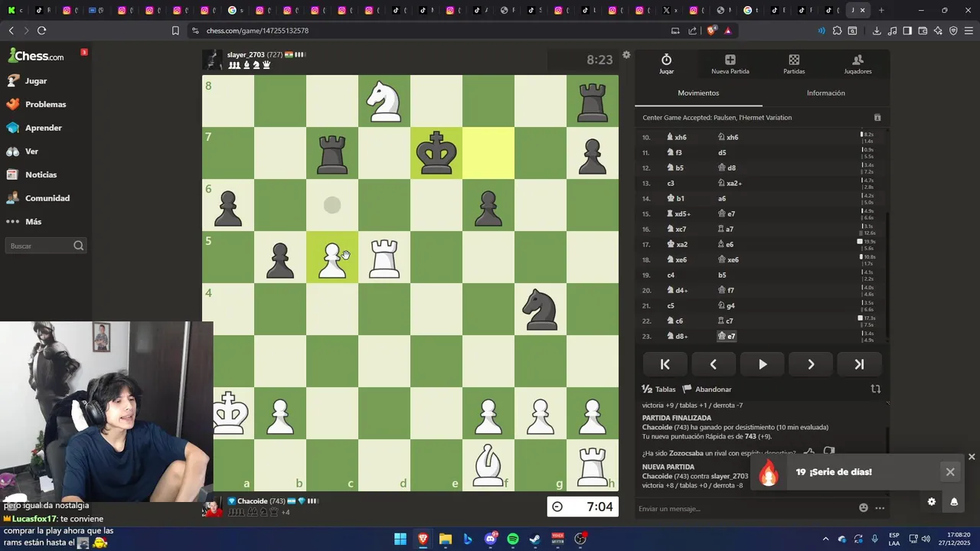Open media control music note icon
Viewport: 980px width, 551px height.
[892, 31]
